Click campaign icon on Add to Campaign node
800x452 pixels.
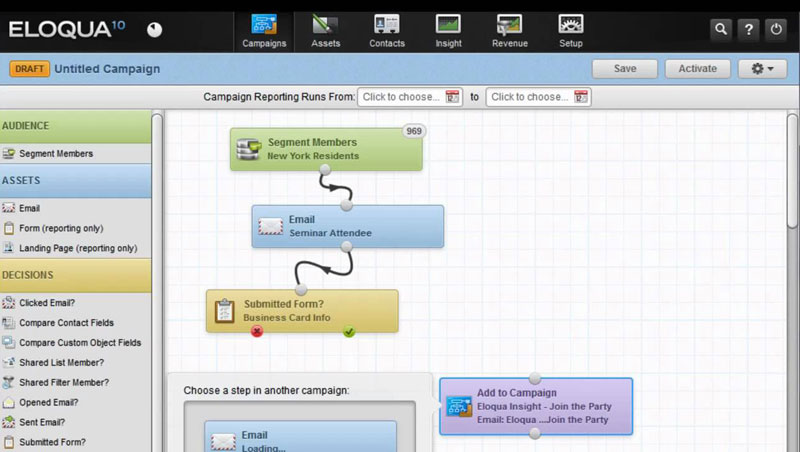point(459,407)
